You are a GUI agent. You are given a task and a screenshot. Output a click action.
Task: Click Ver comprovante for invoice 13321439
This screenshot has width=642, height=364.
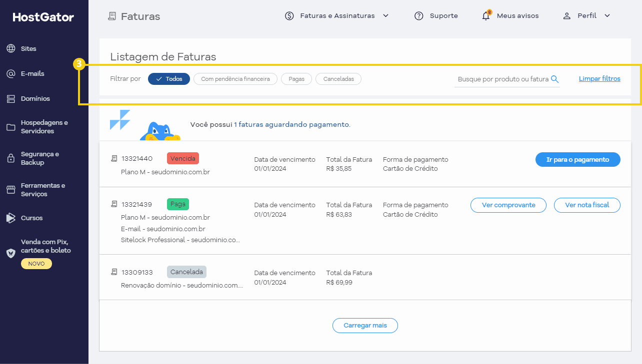(508, 205)
